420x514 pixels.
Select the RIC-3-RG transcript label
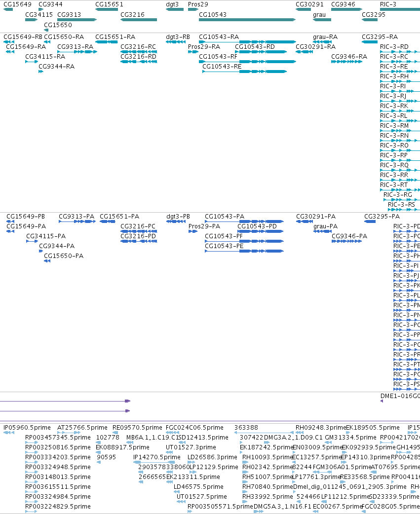[398, 194]
